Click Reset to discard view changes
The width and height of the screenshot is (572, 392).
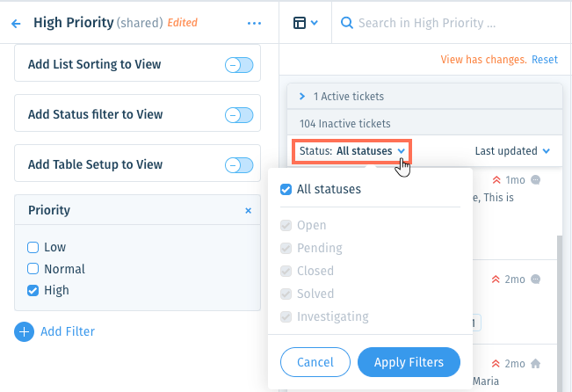click(544, 60)
